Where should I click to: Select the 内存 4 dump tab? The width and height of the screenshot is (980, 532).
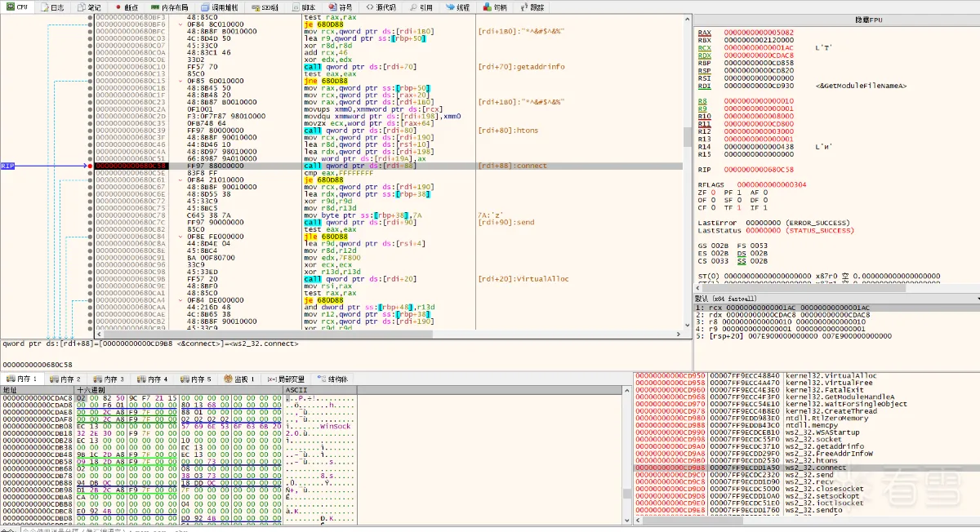click(153, 379)
